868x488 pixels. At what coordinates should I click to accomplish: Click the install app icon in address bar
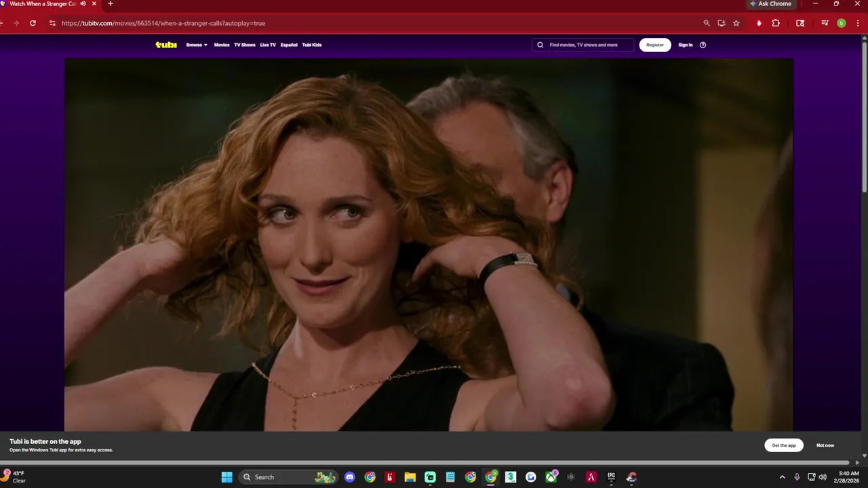pyautogui.click(x=722, y=23)
